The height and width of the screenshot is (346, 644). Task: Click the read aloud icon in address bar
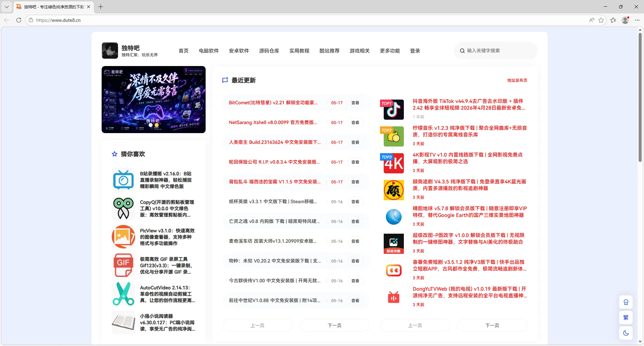[x=592, y=20]
